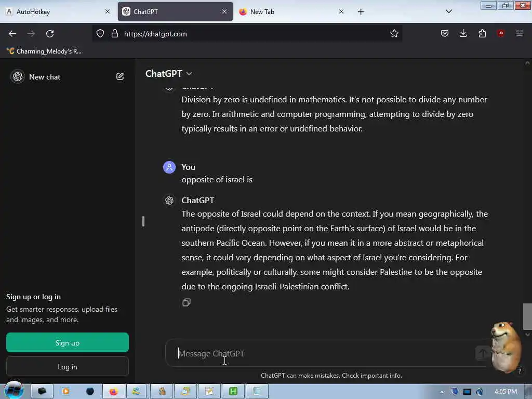This screenshot has height=399, width=532.
Task: Select the ChatGPT browser tab
Action: (x=175, y=11)
